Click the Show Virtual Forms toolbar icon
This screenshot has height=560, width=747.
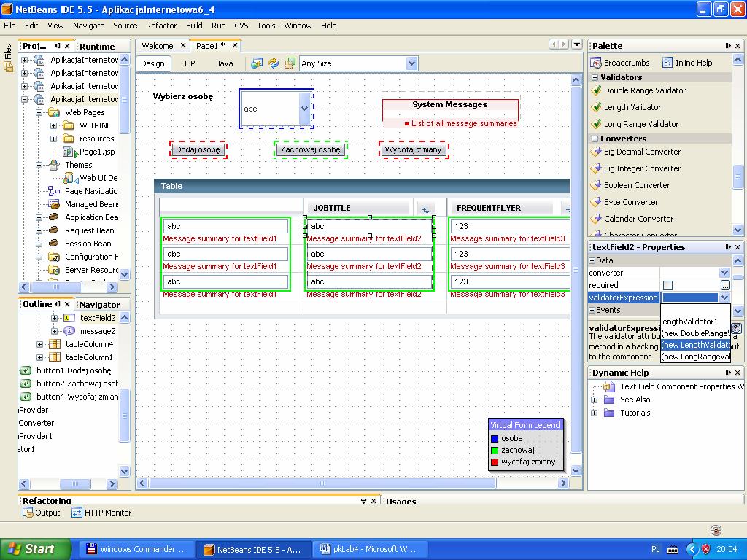point(290,63)
